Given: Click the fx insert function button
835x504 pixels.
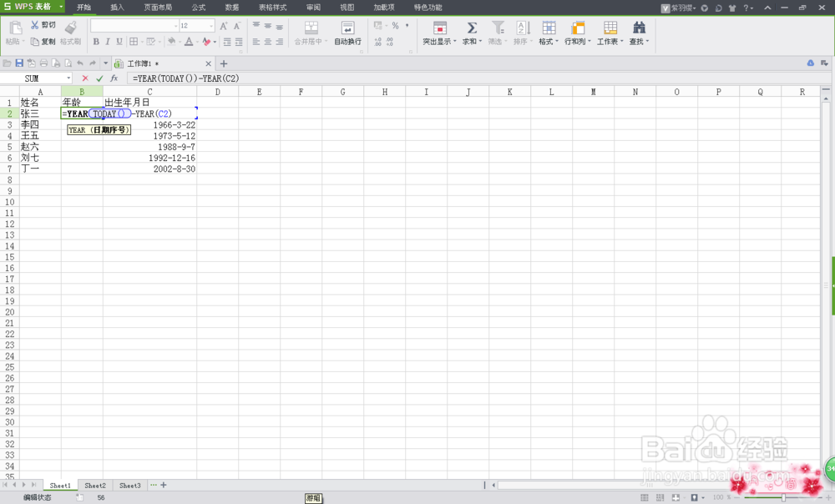Looking at the screenshot, I should 114,78.
